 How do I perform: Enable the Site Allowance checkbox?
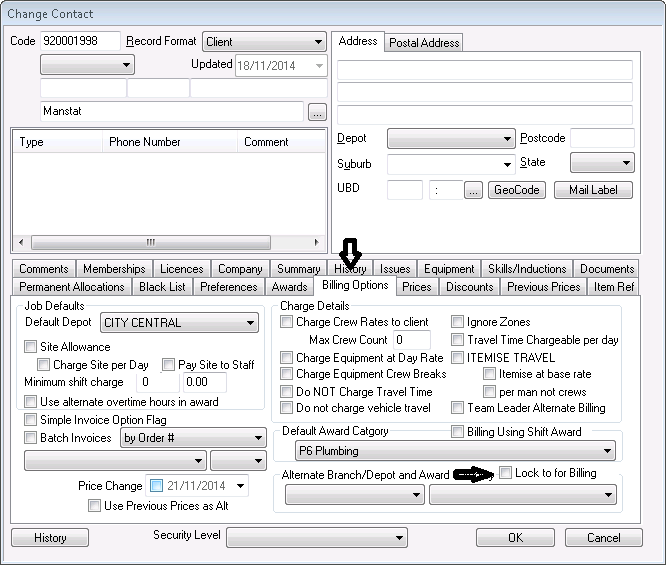(x=31, y=347)
